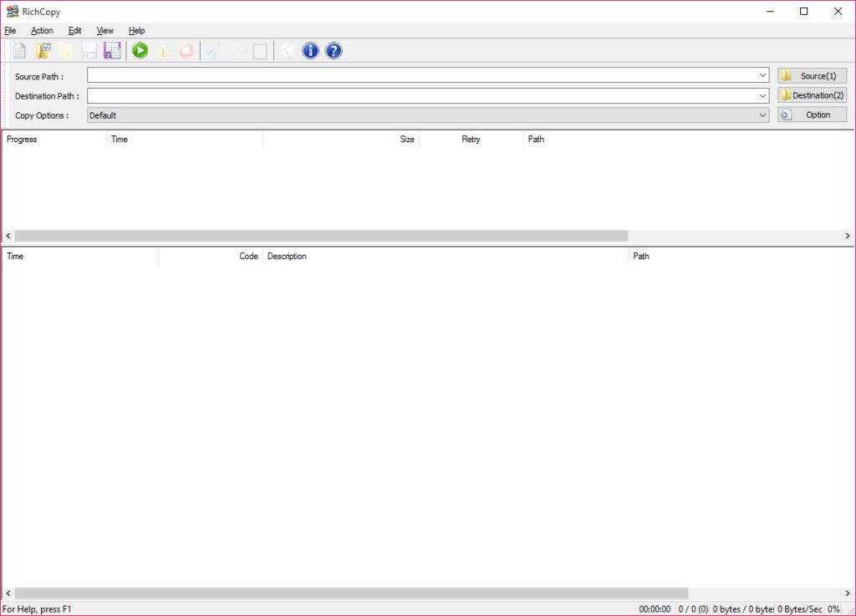This screenshot has height=616, width=856.
Task: Click the upper pane horizontal scrollbar thumb
Action: pos(321,236)
